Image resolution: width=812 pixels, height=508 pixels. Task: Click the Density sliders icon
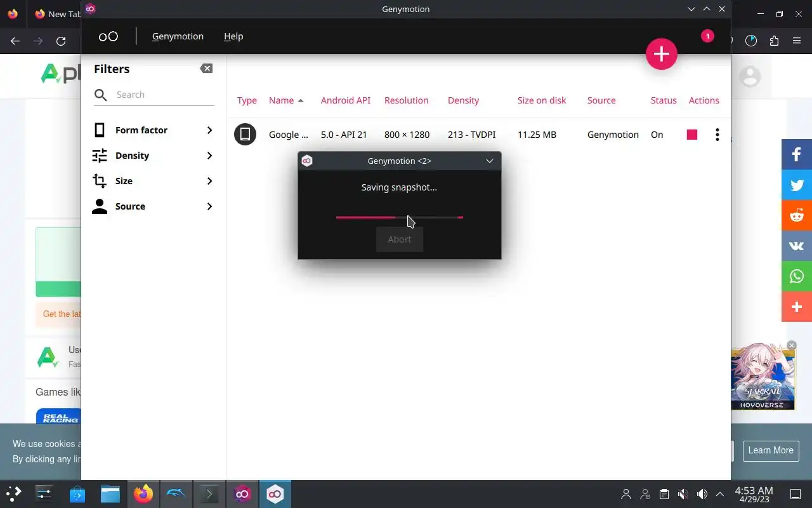point(100,156)
